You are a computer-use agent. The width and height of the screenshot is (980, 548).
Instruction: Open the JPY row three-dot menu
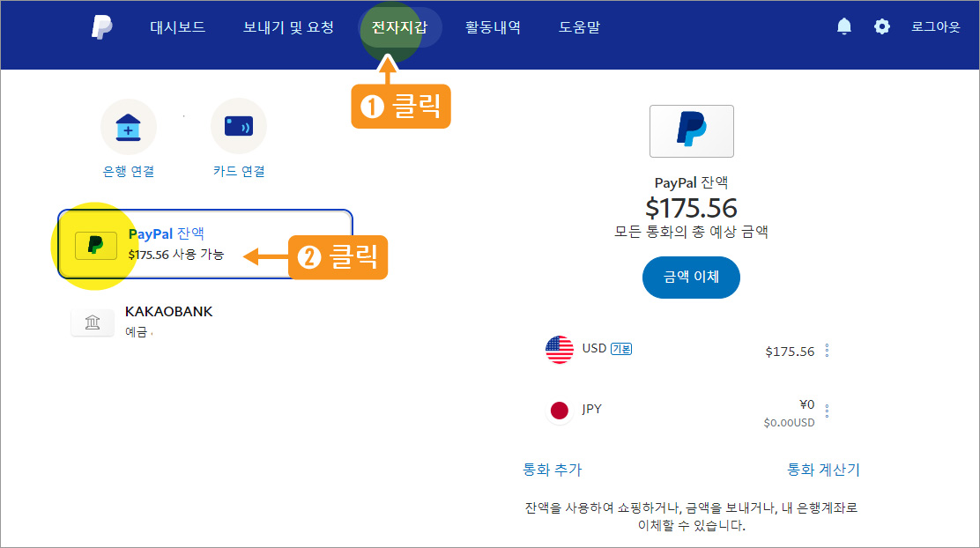827,411
